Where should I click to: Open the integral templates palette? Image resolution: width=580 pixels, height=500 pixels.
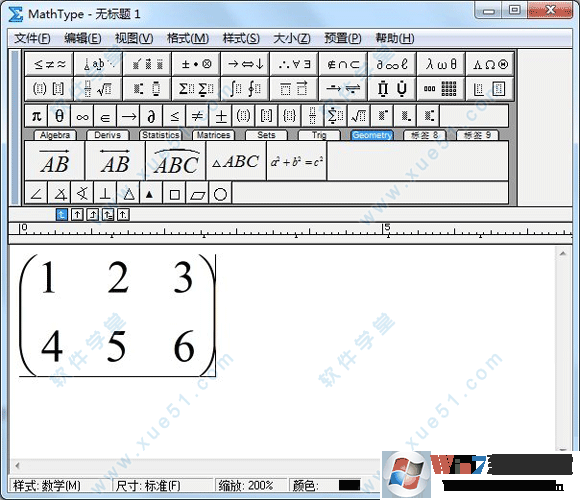[245, 89]
